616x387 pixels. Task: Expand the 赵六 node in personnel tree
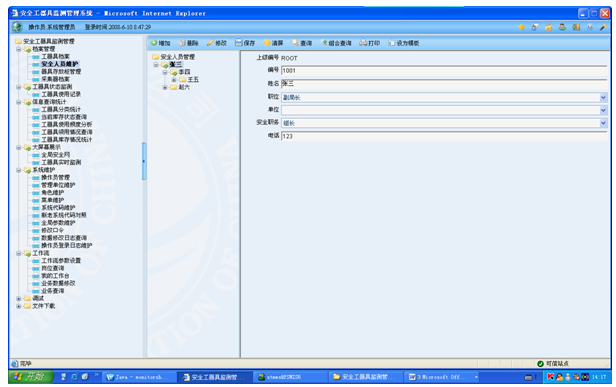[165, 87]
